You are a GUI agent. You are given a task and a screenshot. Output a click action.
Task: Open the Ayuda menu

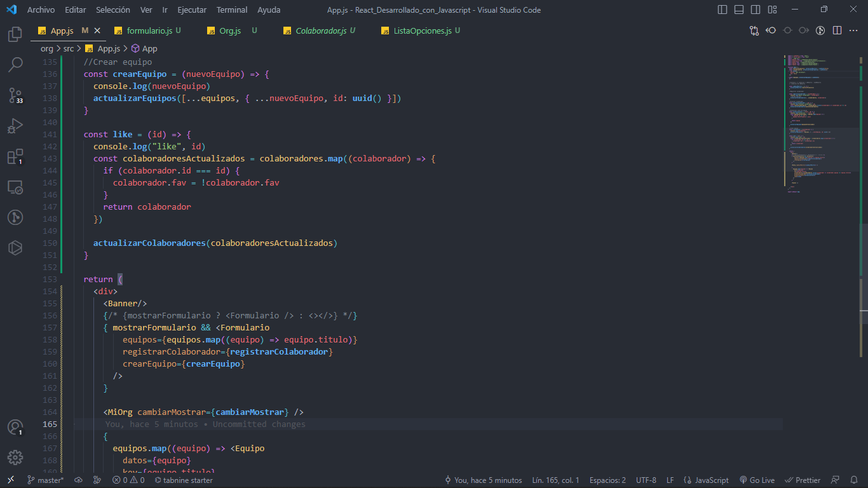[269, 10]
